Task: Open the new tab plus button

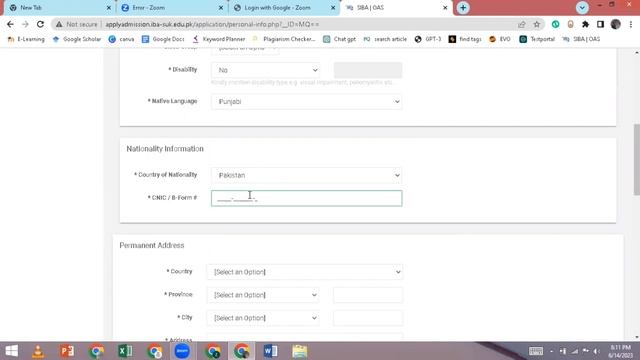Action: (463, 8)
